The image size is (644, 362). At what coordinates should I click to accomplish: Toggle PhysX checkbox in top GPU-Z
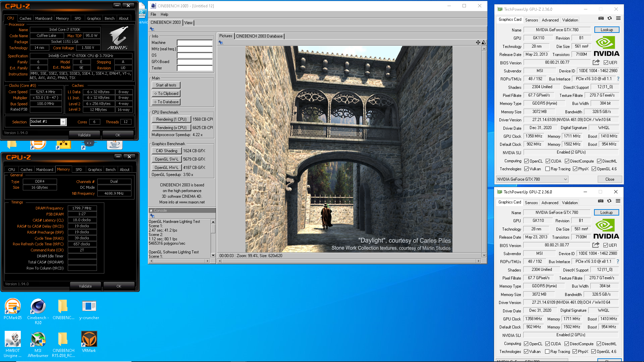pyautogui.click(x=575, y=169)
